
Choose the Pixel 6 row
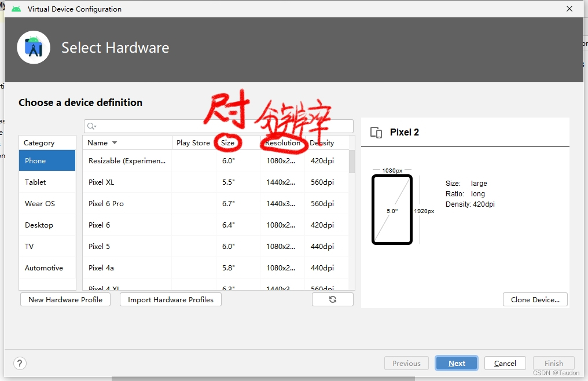216,225
